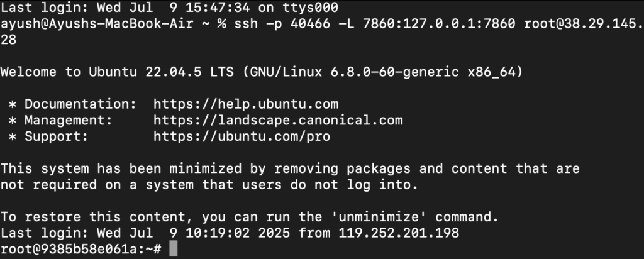This screenshot has width=644, height=259.
Task: Click the 'Welcome to Ubuntu 22.04.5 LTS' line
Action: pyautogui.click(x=262, y=72)
